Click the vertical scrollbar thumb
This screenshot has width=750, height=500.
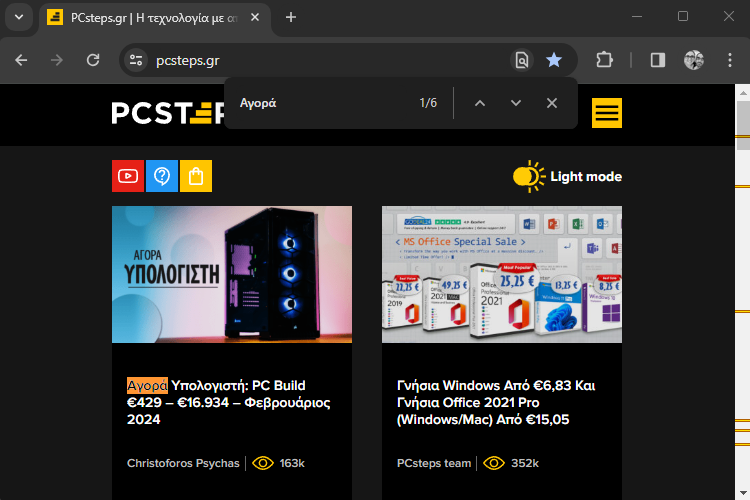point(742,125)
